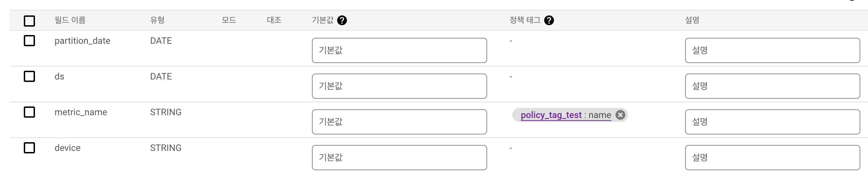Screen dimensions: 868x173
Task: Enable the device field checkbox
Action: pyautogui.click(x=29, y=148)
